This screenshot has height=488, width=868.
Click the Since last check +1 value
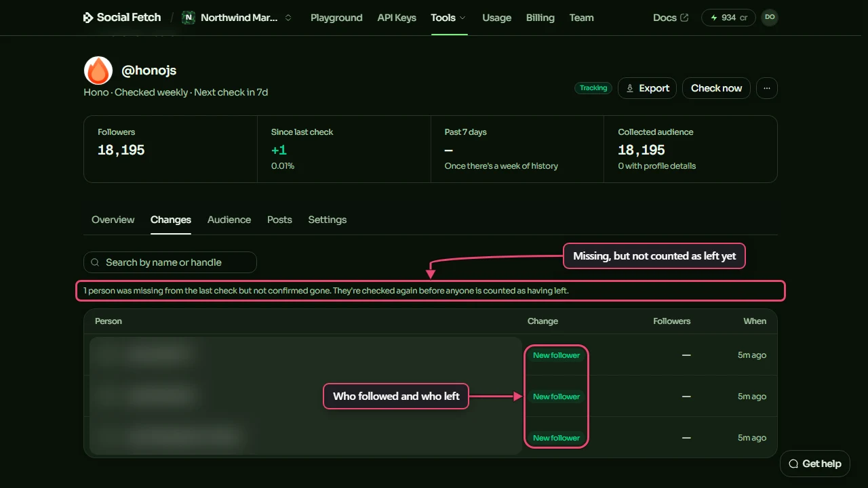click(x=279, y=150)
